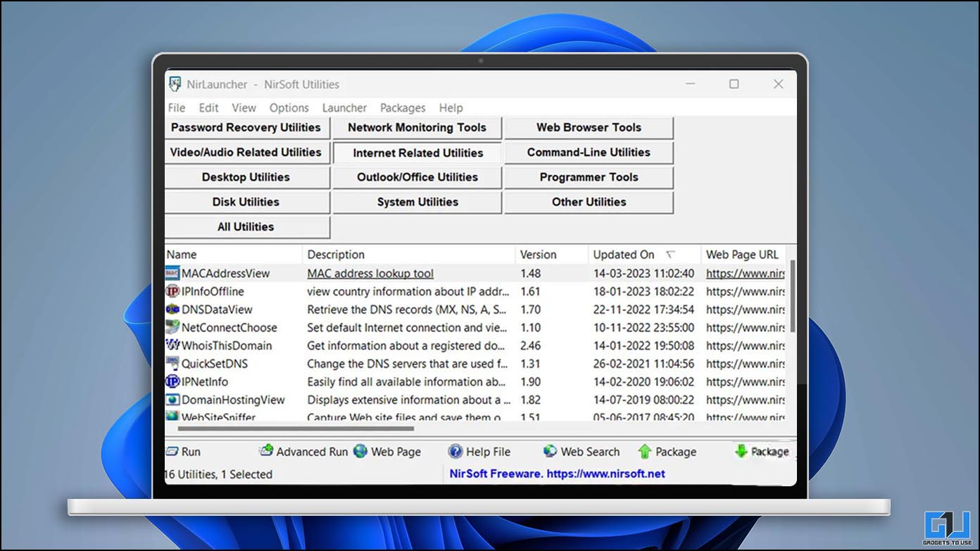Open the Help menu
Image resolution: width=980 pixels, height=551 pixels.
pyautogui.click(x=451, y=108)
